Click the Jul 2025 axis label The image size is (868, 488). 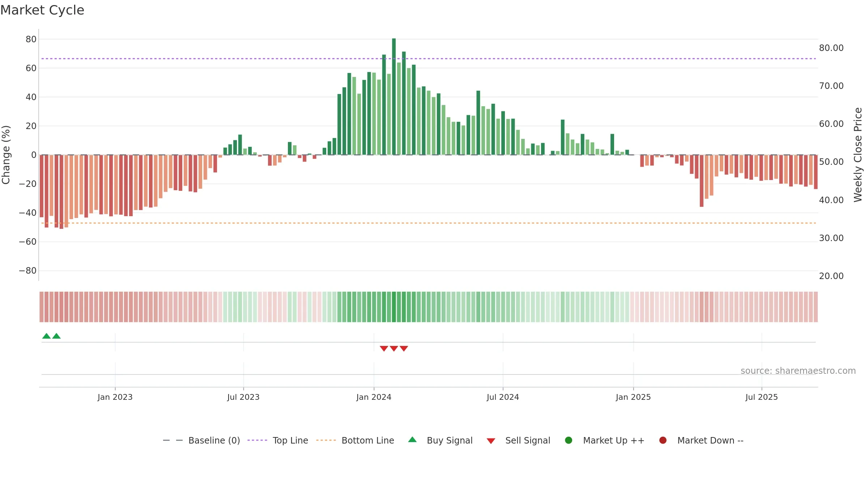pos(762,397)
